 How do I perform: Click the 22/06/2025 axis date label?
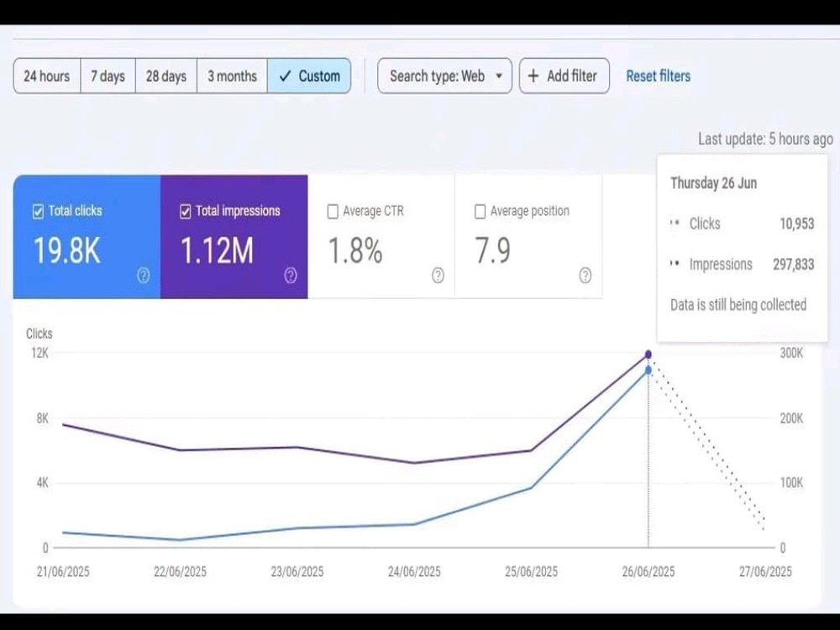180,571
